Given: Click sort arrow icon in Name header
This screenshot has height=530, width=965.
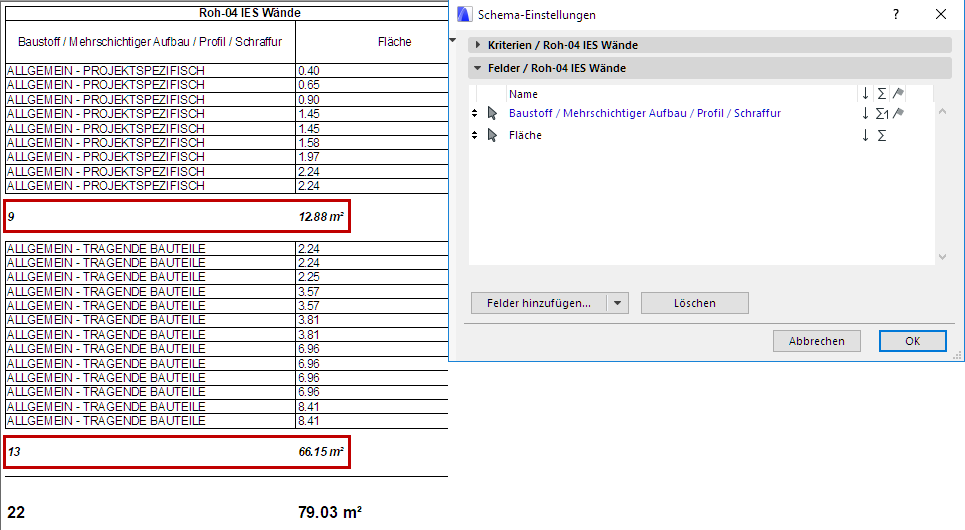Looking at the screenshot, I should [x=865, y=94].
